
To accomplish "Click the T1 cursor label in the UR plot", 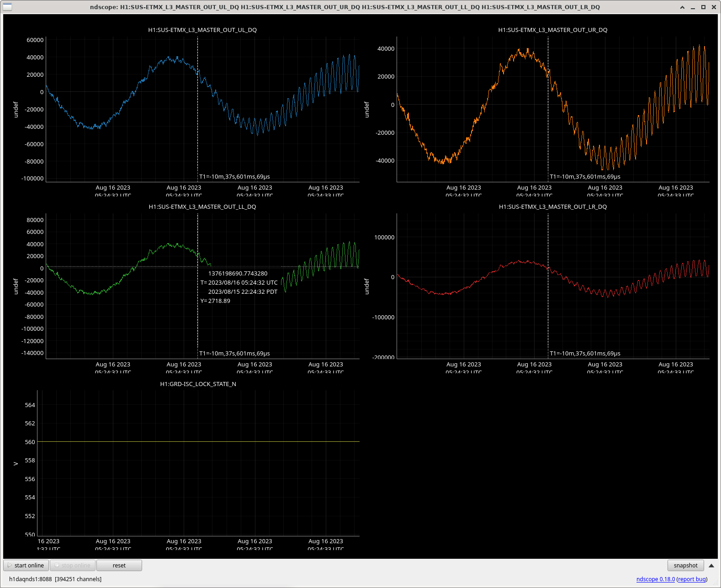I will pos(585,176).
